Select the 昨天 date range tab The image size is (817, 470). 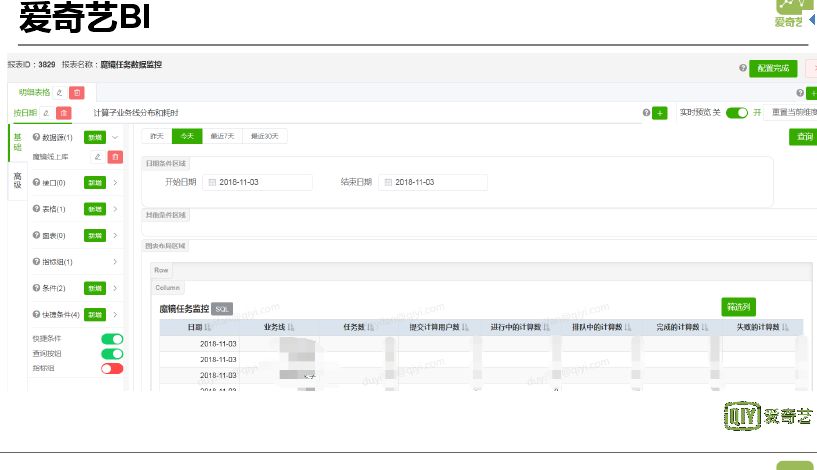pyautogui.click(x=157, y=136)
